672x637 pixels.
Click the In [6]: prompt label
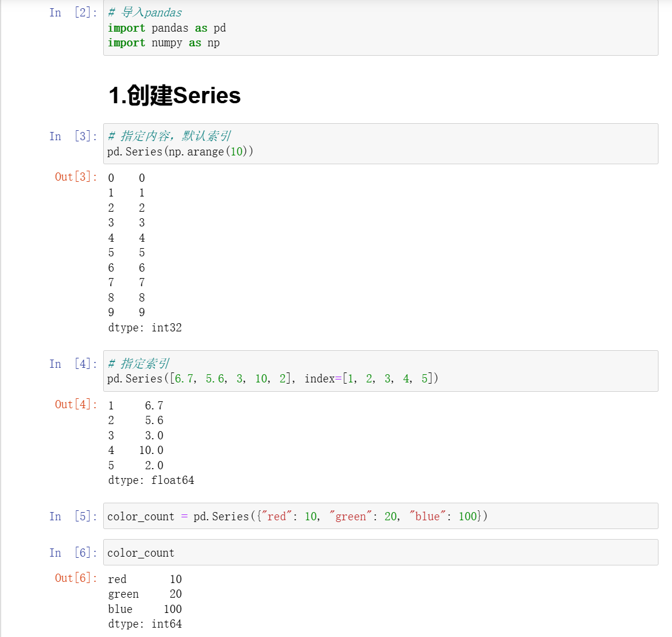pyautogui.click(x=73, y=553)
